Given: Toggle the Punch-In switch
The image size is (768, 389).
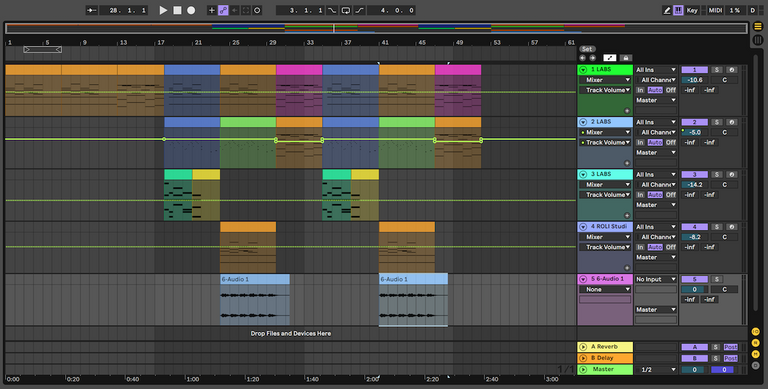Looking at the screenshot, I should (x=332, y=10).
